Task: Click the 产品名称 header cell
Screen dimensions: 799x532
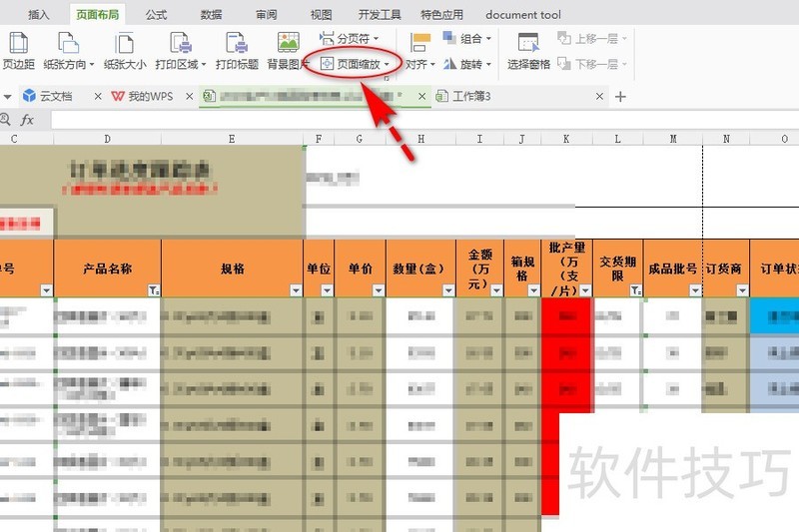Action: pos(107,268)
